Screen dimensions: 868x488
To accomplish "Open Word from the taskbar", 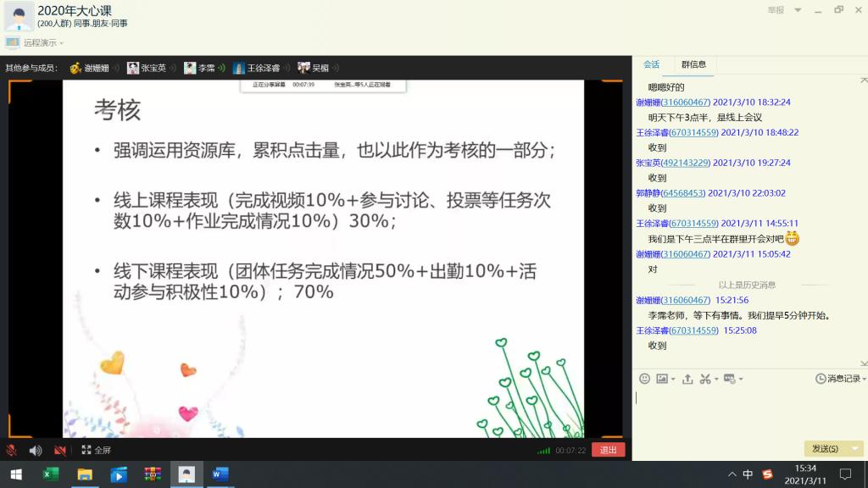I will click(x=220, y=474).
